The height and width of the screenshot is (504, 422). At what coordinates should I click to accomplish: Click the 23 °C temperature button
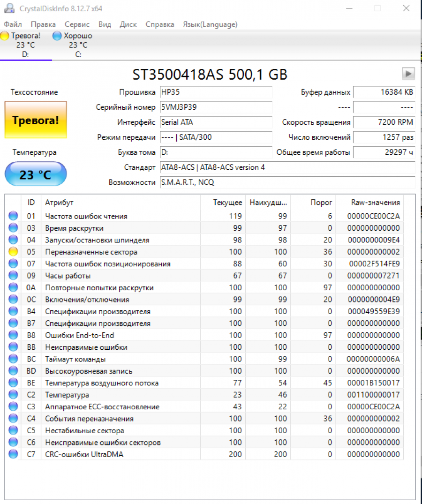(x=36, y=174)
